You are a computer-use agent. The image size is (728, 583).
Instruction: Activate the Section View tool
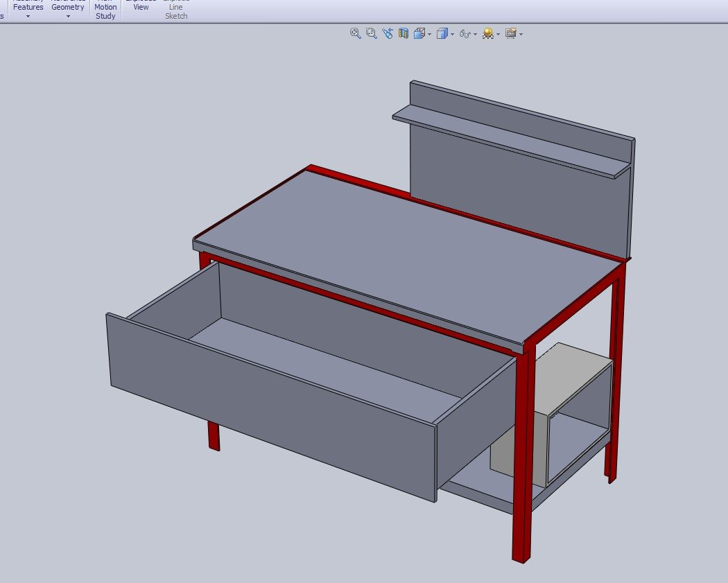pos(404,33)
